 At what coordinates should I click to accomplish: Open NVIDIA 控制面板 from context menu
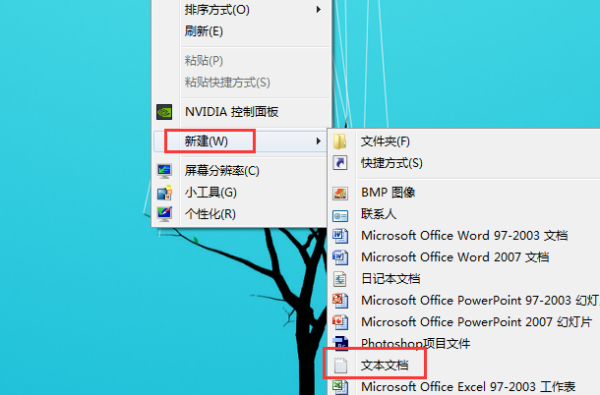click(232, 112)
